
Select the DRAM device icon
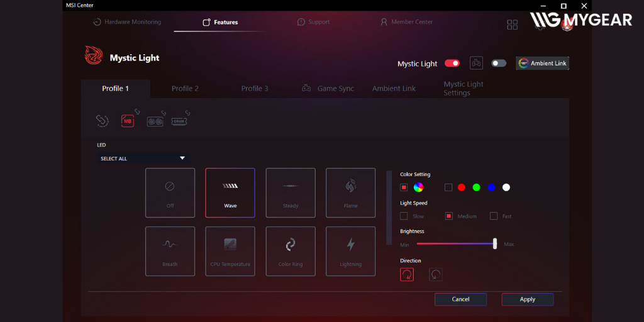tap(180, 119)
